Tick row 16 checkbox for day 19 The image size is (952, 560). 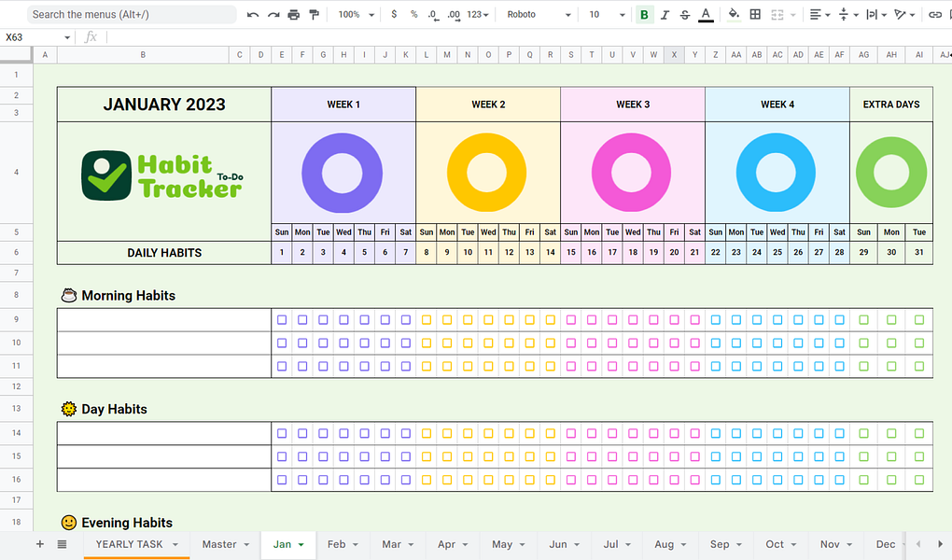pos(653,479)
